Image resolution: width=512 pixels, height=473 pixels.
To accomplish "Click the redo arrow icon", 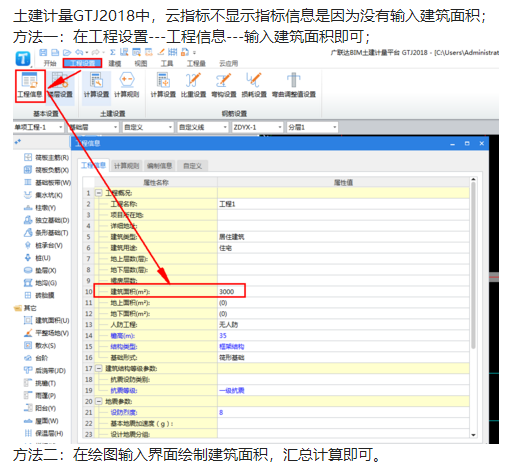I will (x=96, y=52).
